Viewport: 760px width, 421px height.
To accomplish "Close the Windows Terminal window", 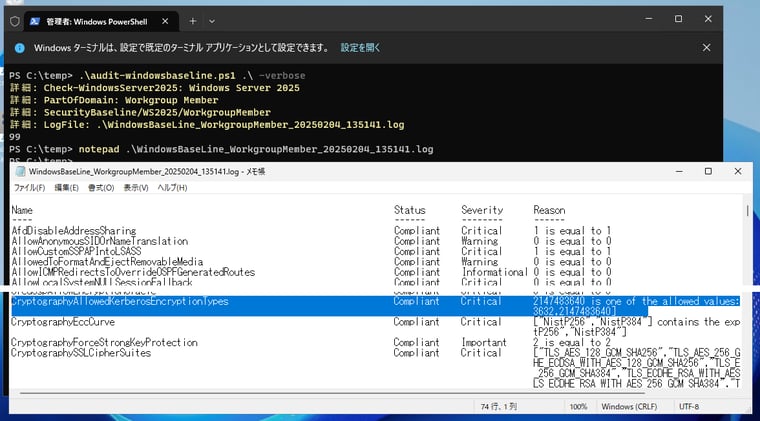I will tap(708, 19).
